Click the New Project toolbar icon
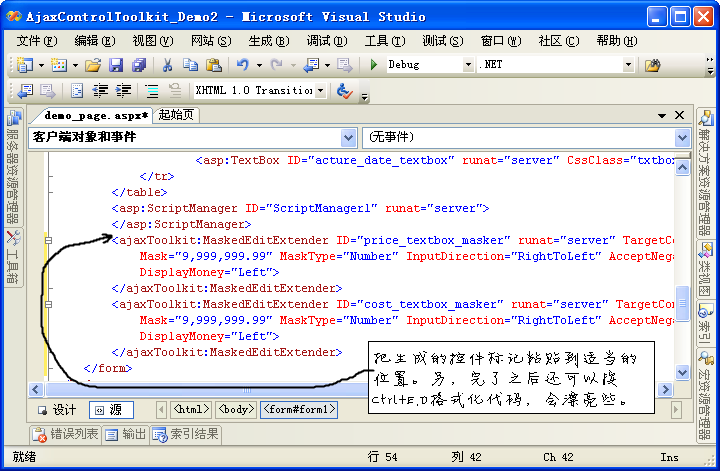The height and width of the screenshot is (471, 720). [x=24, y=65]
